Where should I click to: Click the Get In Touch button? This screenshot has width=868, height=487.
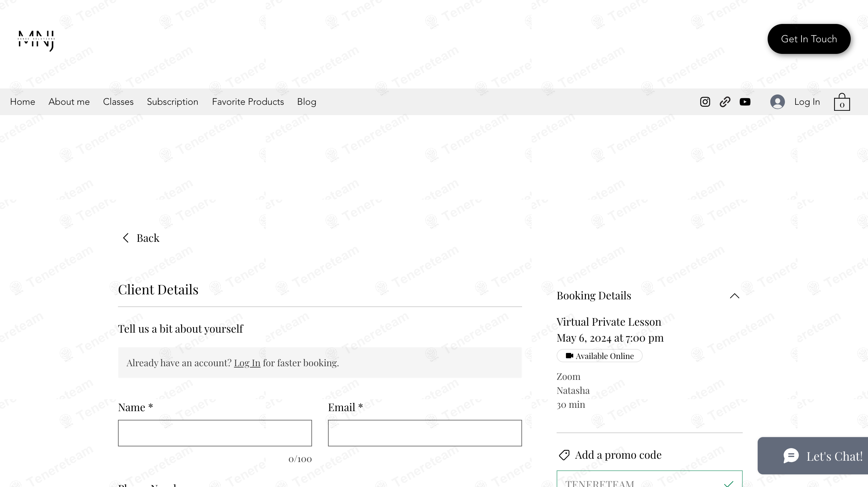click(809, 39)
